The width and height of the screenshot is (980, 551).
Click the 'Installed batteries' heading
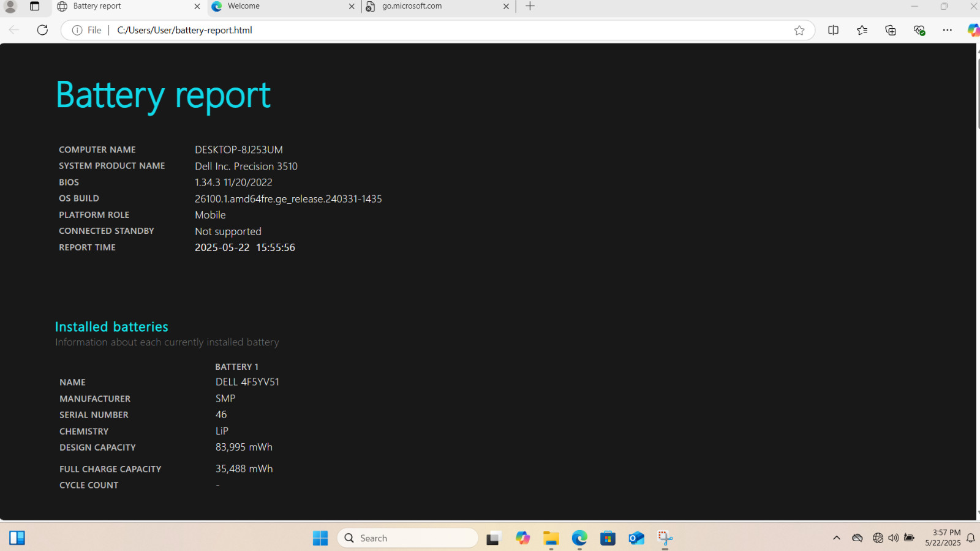(111, 327)
